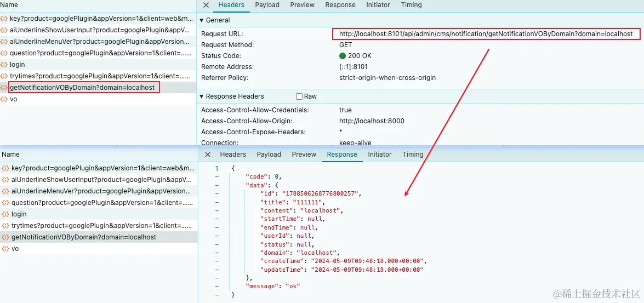Select trytimes?product request in upper list
The image size is (644, 303).
[99, 76]
